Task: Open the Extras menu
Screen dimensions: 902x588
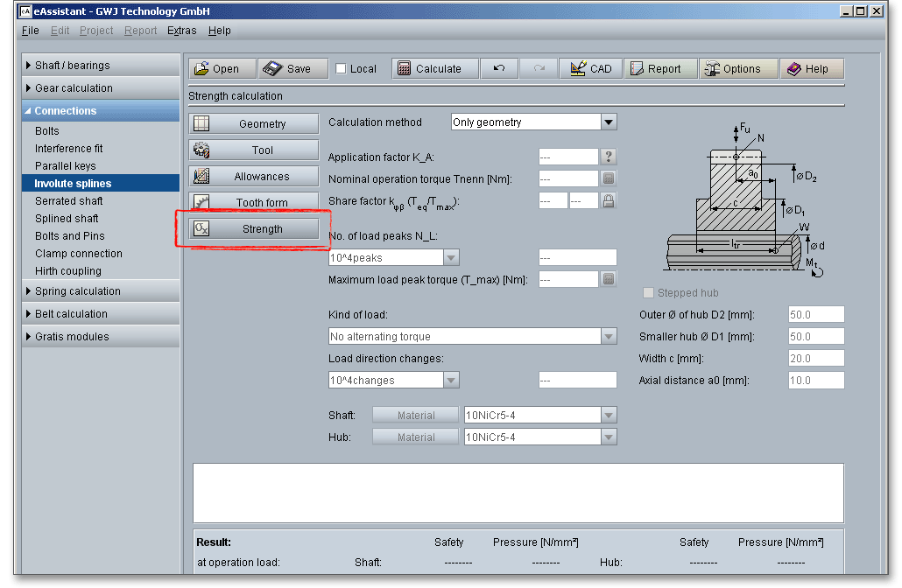Action: [181, 31]
